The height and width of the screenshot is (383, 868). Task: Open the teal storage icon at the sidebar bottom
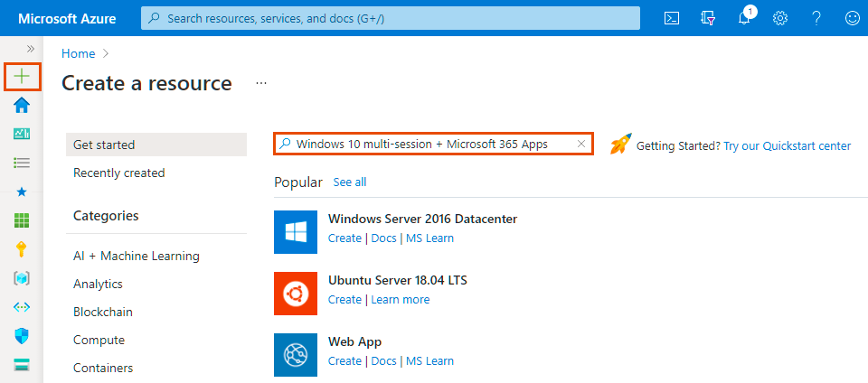(x=22, y=365)
